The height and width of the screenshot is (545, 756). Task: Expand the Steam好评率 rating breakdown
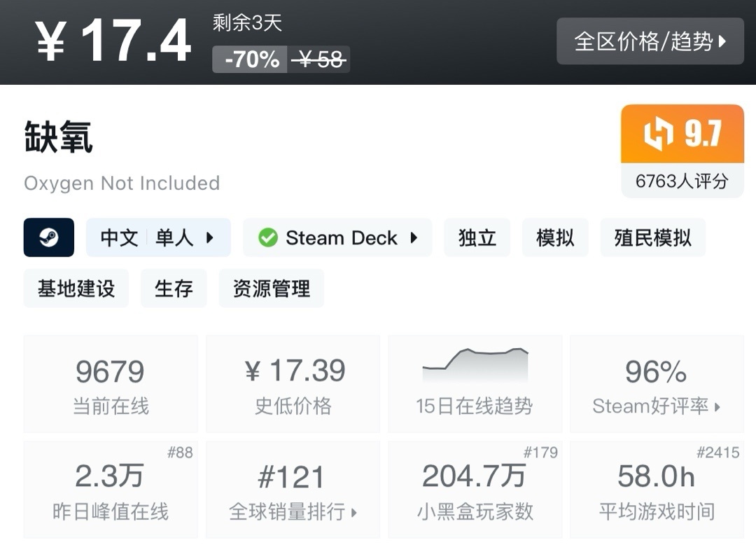656,406
